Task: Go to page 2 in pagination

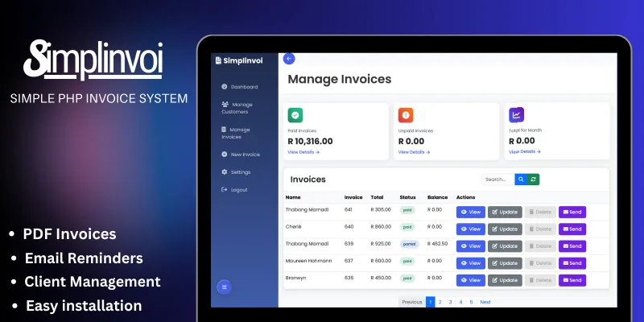Action: (440, 303)
